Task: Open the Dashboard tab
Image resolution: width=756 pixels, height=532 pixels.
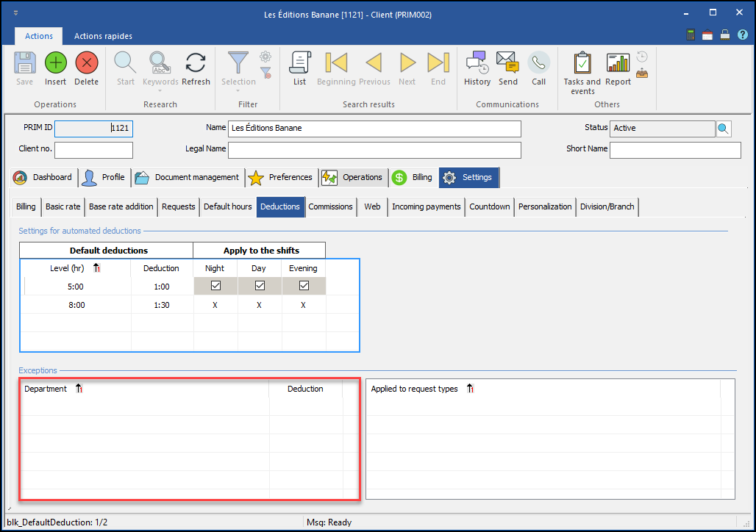Action: [43, 177]
